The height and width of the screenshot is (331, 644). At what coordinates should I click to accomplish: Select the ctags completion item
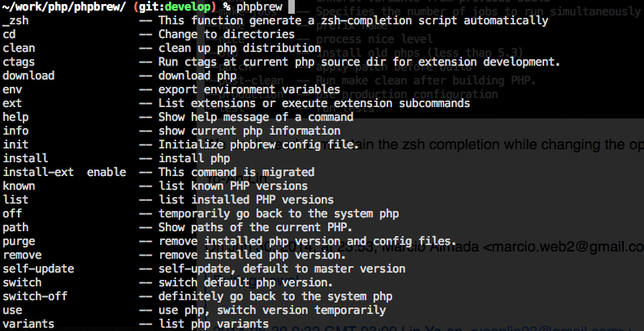click(19, 62)
